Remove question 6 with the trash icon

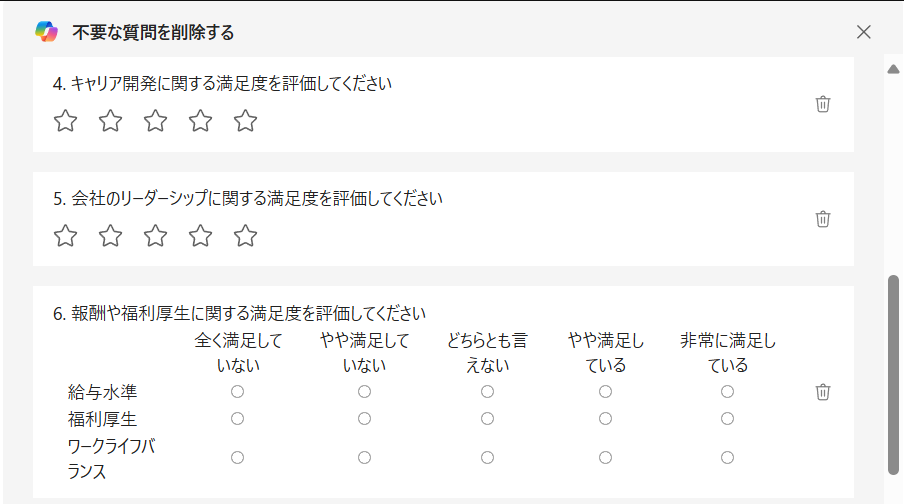pyautogui.click(x=823, y=392)
